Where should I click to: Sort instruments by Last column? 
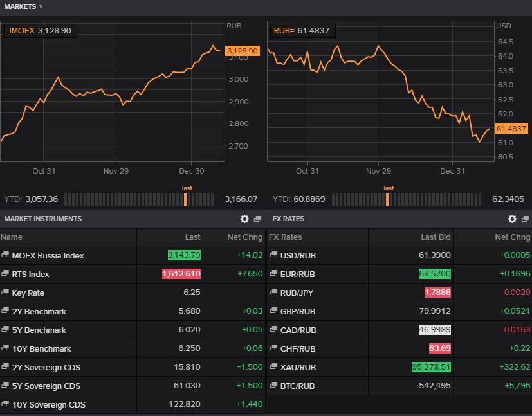pos(192,237)
